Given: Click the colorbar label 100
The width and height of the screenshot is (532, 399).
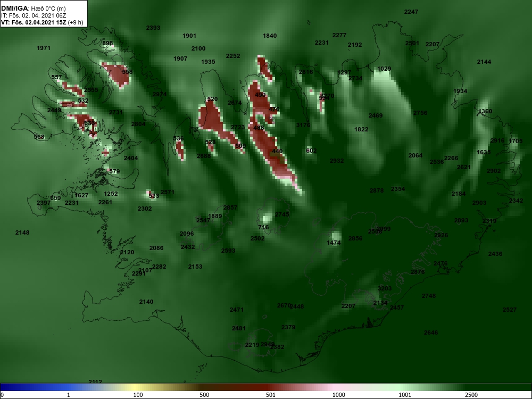Looking at the screenshot, I should click(138, 395).
